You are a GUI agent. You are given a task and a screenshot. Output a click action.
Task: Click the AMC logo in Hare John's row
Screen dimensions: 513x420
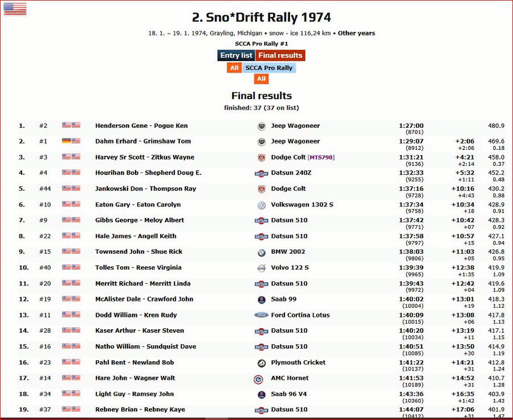click(x=258, y=380)
